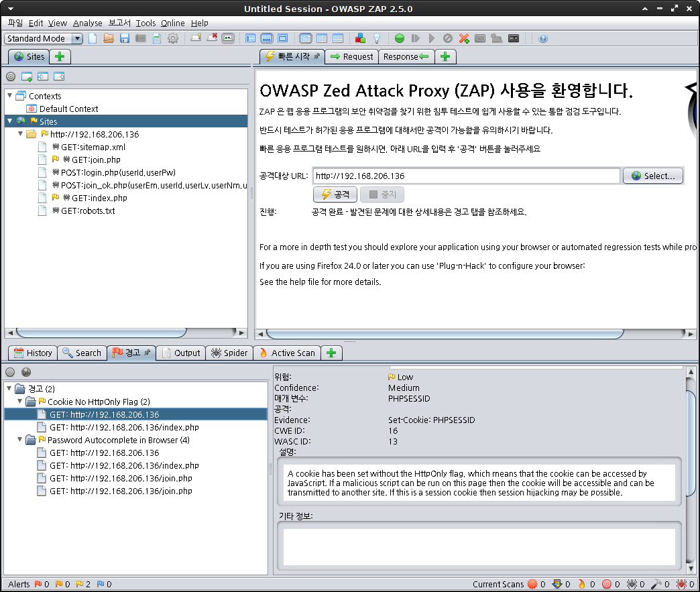Click the Open Session folder icon
This screenshot has height=592, width=700.
point(109,38)
